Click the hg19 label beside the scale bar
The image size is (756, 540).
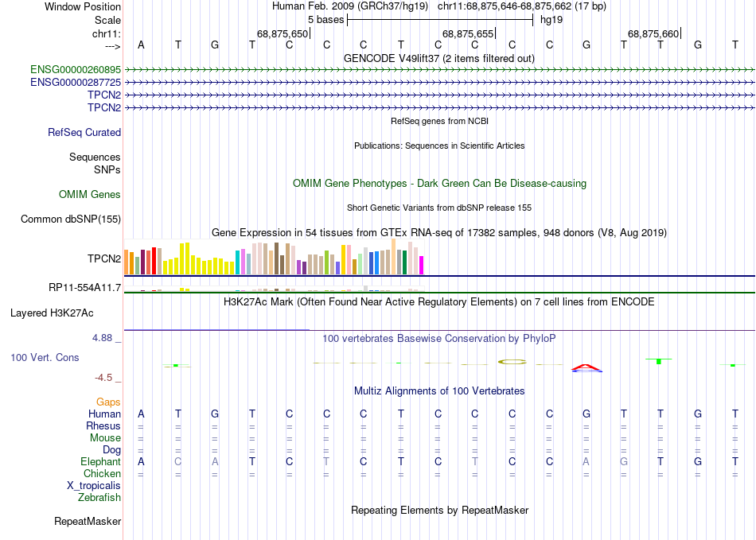[551, 20]
